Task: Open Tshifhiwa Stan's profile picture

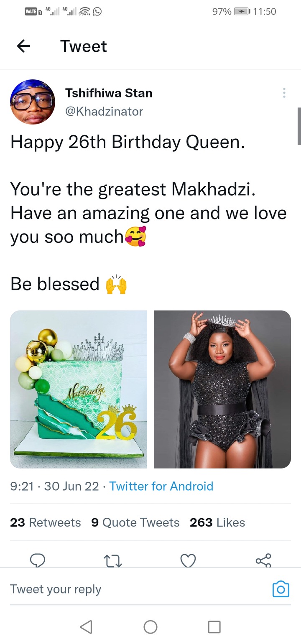Action: click(33, 102)
